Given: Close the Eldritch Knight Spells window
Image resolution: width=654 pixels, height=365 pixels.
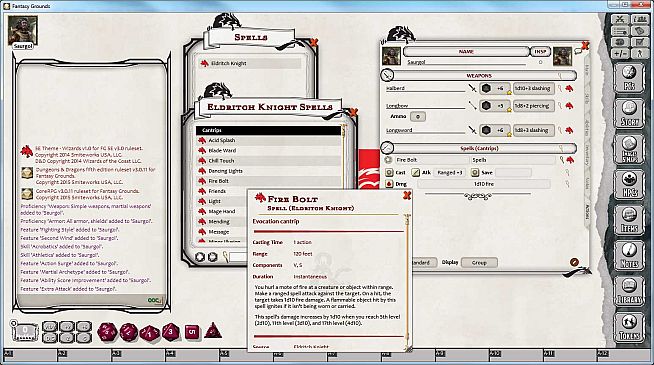Looking at the screenshot, I should point(354,112).
